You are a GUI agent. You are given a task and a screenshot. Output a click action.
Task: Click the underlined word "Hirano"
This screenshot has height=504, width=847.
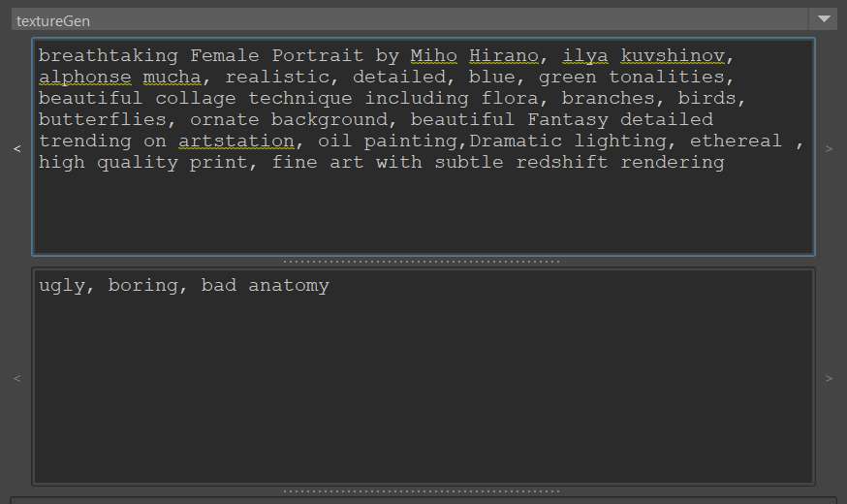pos(503,55)
